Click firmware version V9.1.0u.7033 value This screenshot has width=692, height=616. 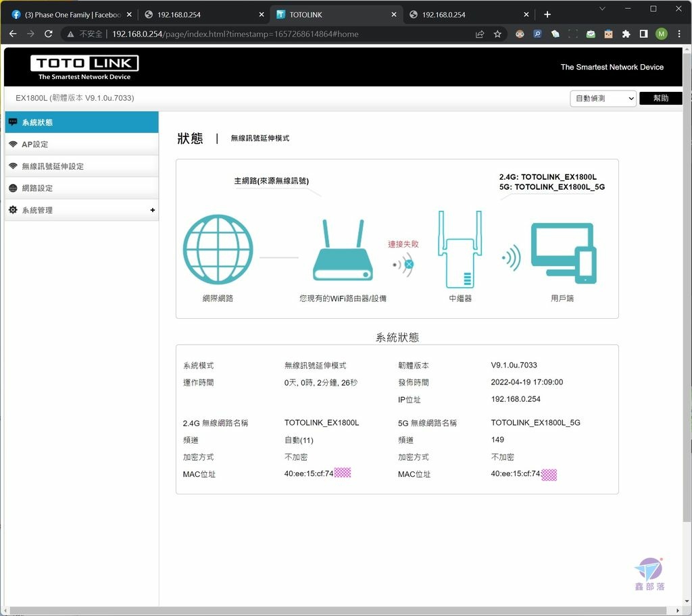pyautogui.click(x=514, y=365)
